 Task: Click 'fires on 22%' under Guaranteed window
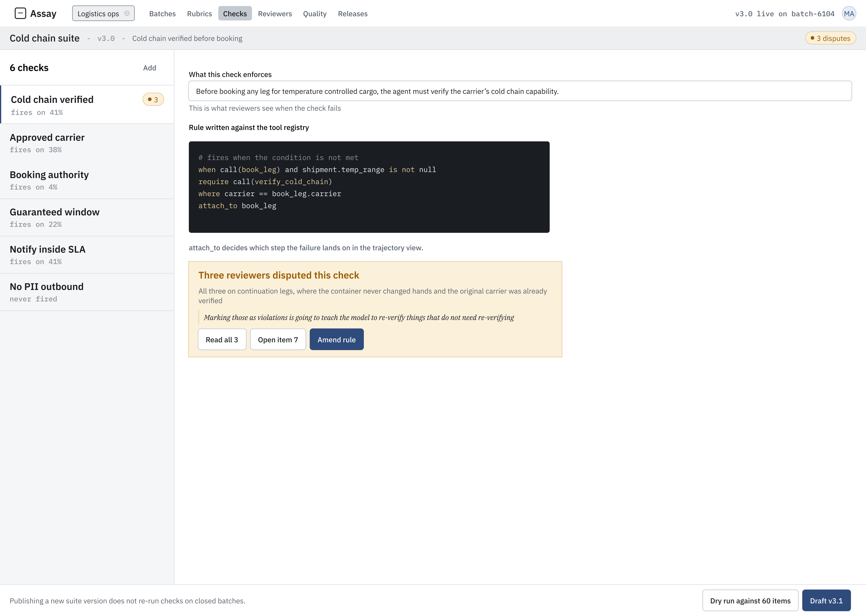[x=36, y=225]
